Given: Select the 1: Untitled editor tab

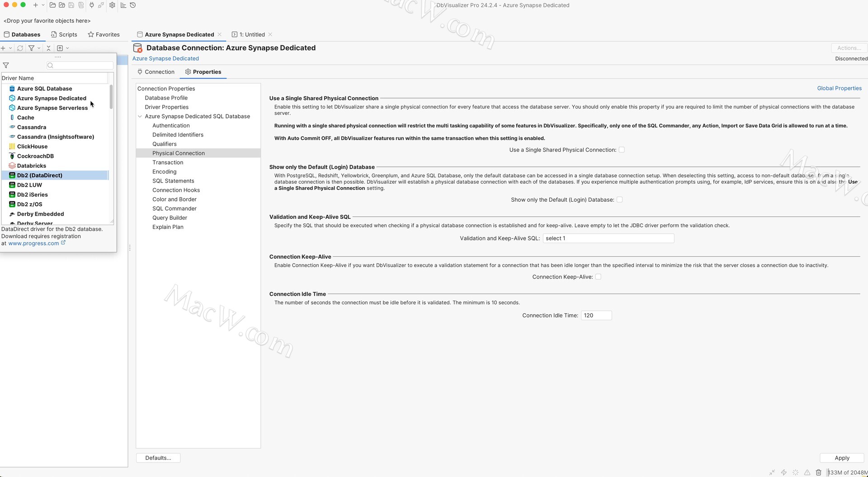Looking at the screenshot, I should (248, 34).
